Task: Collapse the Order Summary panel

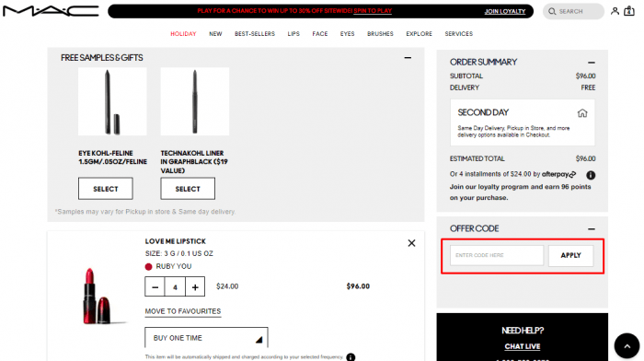Action: 591,63
